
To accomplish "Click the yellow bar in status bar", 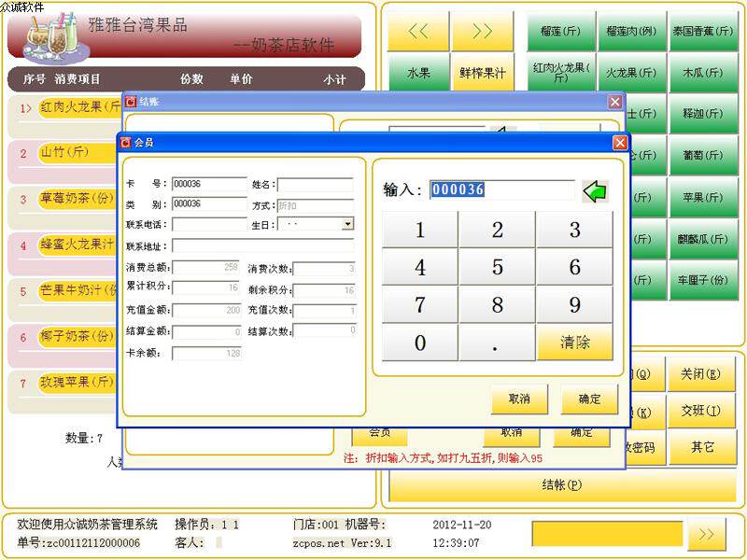I will pyautogui.click(x=607, y=533).
